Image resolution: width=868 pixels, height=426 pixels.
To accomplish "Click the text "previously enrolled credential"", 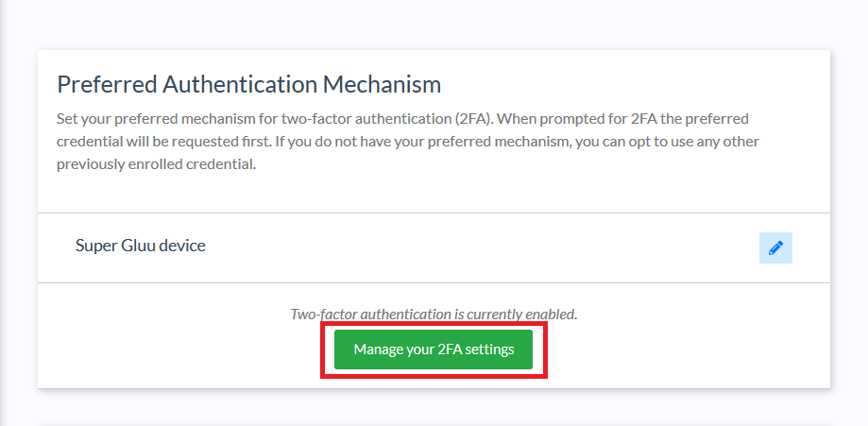I will tap(156, 163).
